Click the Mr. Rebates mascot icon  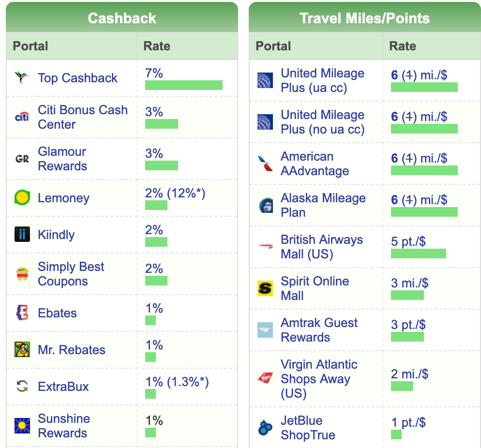click(22, 350)
